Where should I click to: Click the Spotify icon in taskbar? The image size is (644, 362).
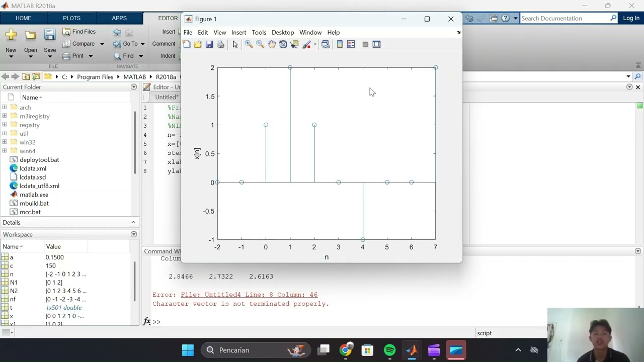point(390,350)
